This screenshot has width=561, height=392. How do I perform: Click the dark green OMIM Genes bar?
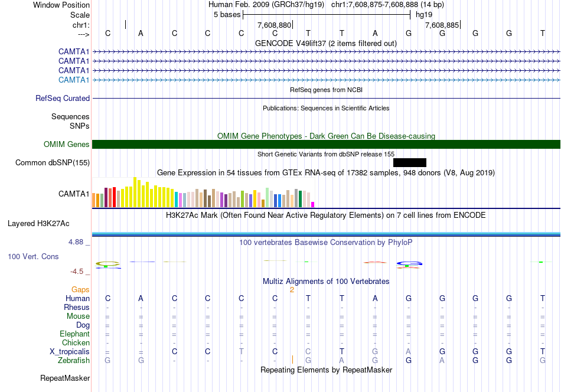pyautogui.click(x=327, y=144)
